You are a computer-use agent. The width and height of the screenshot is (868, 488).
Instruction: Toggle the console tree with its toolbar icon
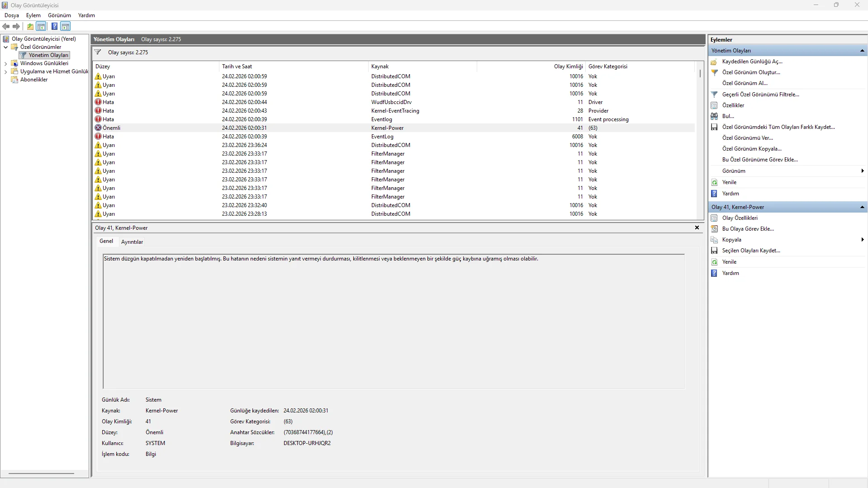(41, 26)
